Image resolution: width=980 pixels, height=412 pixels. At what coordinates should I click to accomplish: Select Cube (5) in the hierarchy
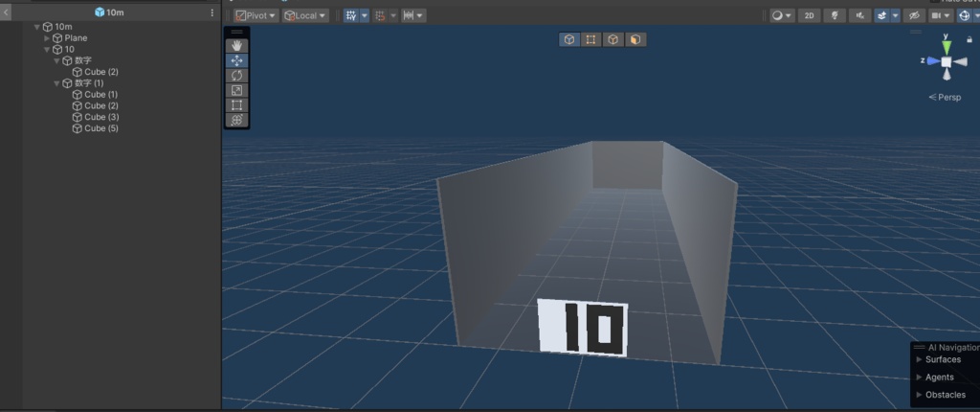pos(101,128)
